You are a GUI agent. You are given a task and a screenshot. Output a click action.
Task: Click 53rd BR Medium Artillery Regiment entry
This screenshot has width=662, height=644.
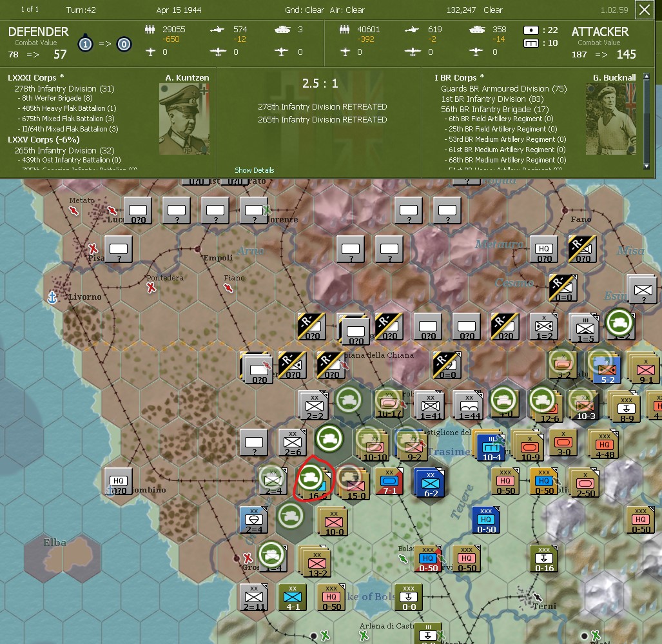[x=505, y=139]
